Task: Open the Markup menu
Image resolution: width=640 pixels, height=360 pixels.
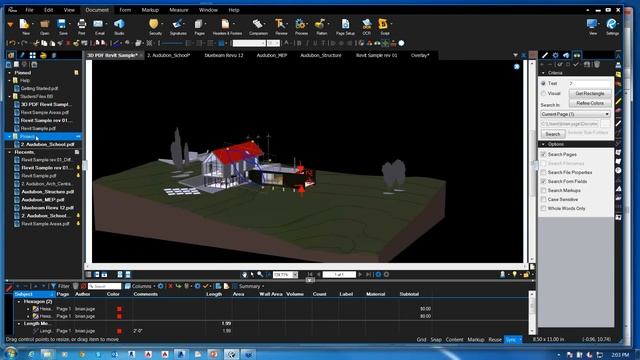Action: point(150,10)
